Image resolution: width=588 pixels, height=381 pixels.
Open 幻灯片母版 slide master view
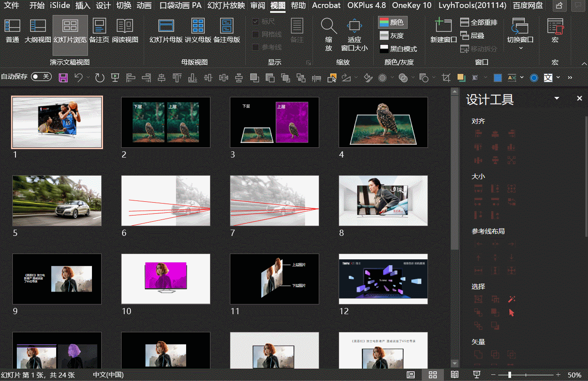[x=166, y=31]
